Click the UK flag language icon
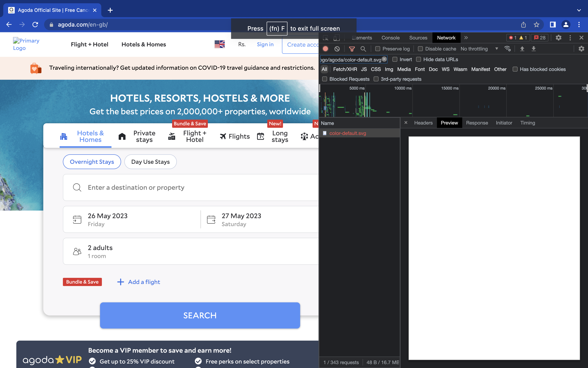Image resolution: width=588 pixels, height=368 pixels. (220, 44)
